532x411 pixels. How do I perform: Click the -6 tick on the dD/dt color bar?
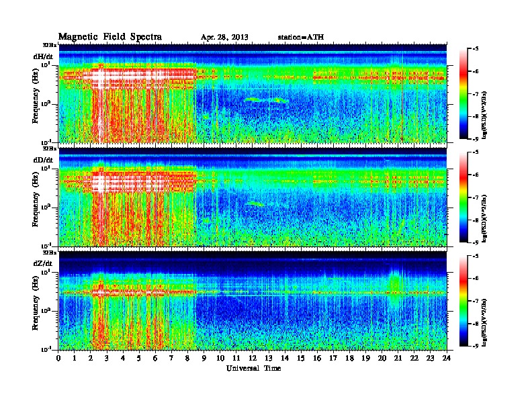pyautogui.click(x=476, y=175)
